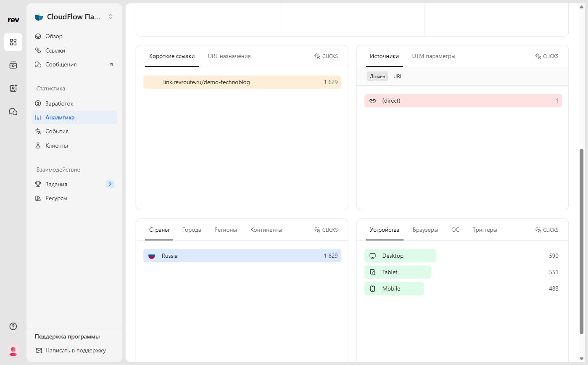The image size is (588, 365).
Task: Open CLICKS selector in Страны panel
Action: (x=326, y=230)
